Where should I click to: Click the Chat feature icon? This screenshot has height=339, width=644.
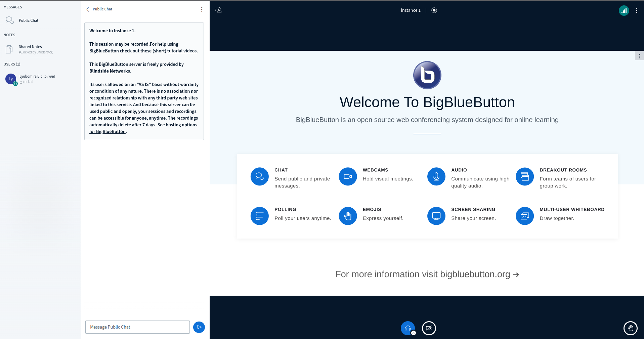[259, 176]
